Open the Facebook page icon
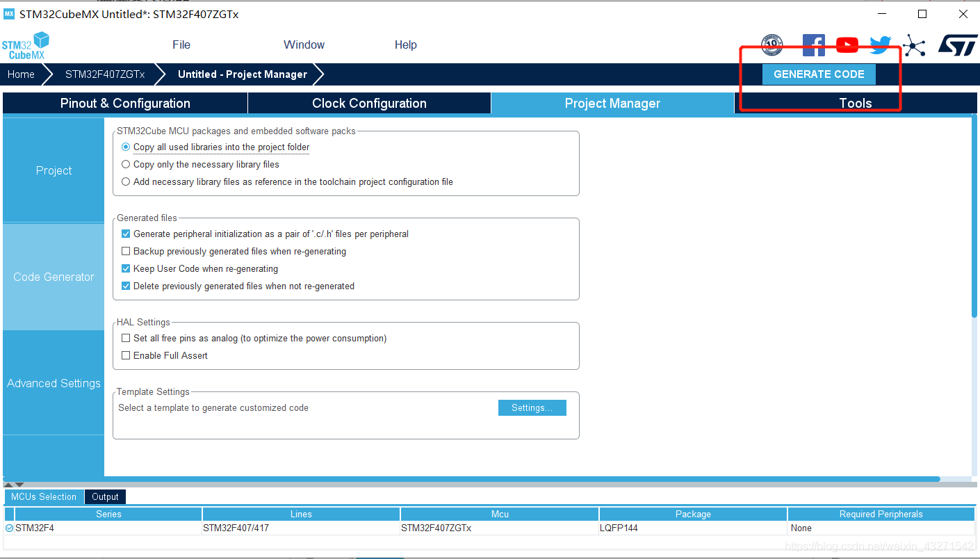This screenshot has width=980, height=559. [813, 45]
